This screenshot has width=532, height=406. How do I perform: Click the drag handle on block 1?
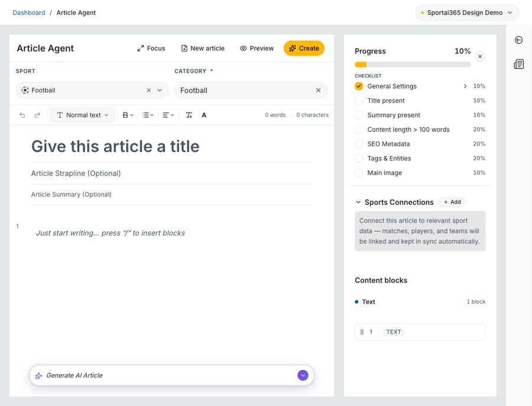coord(362,332)
